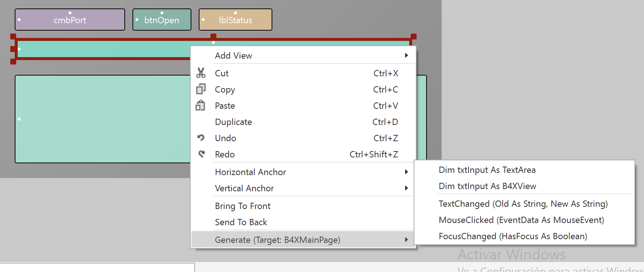Click the Copy icon in context menu
Viewport: 644px width, 272px height.
click(201, 89)
